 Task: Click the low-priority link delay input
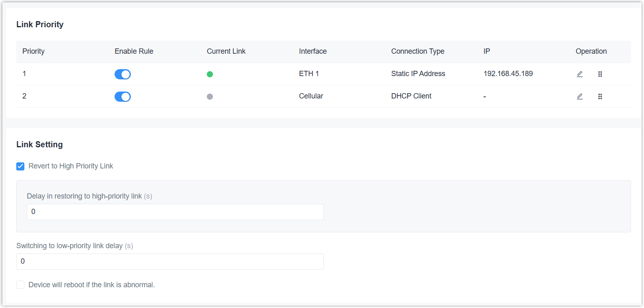pyautogui.click(x=170, y=262)
